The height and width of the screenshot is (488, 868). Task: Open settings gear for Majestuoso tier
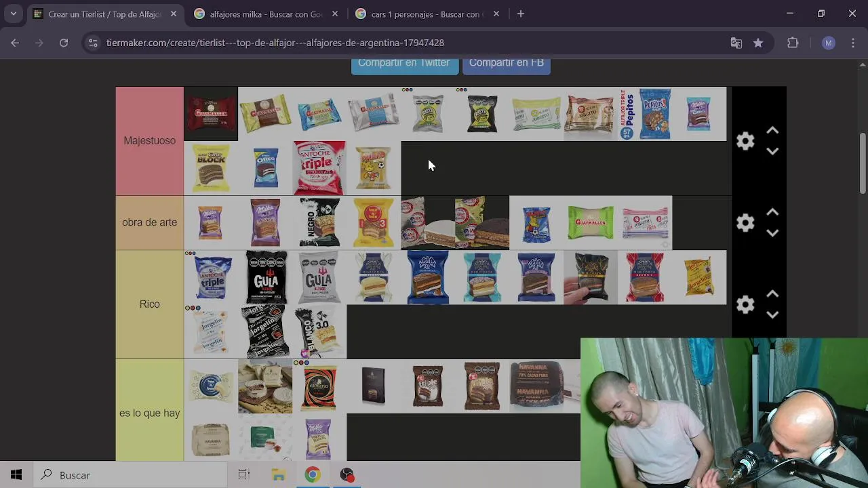point(745,141)
